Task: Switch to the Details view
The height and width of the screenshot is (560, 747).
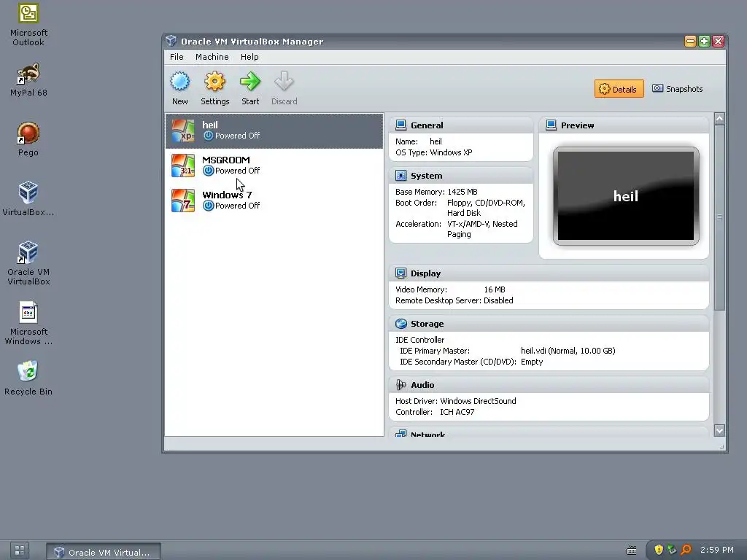Action: pyautogui.click(x=619, y=89)
